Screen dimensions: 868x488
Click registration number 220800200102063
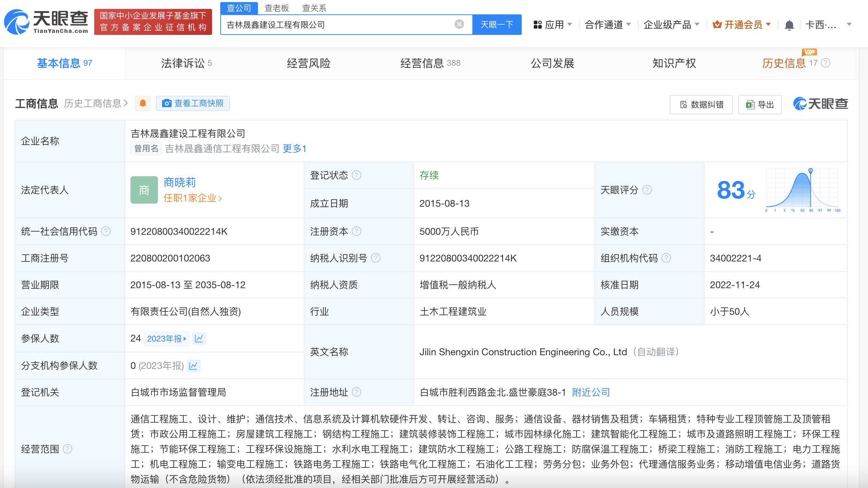170,258
